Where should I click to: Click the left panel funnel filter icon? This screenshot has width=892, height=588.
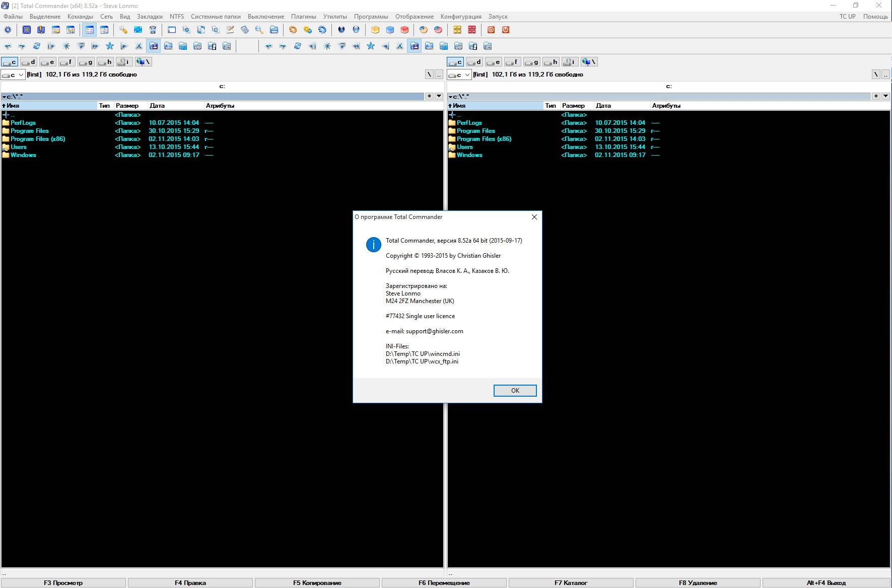pyautogui.click(x=81, y=46)
